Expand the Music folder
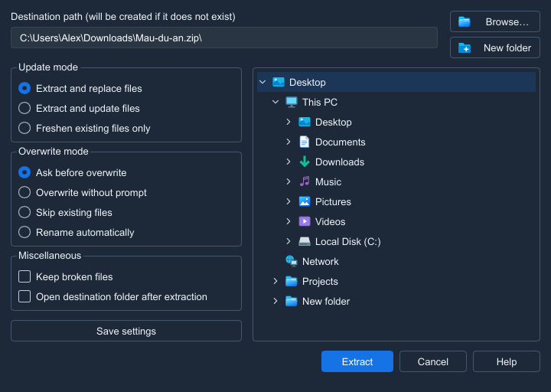551x392 pixels. pos(289,181)
